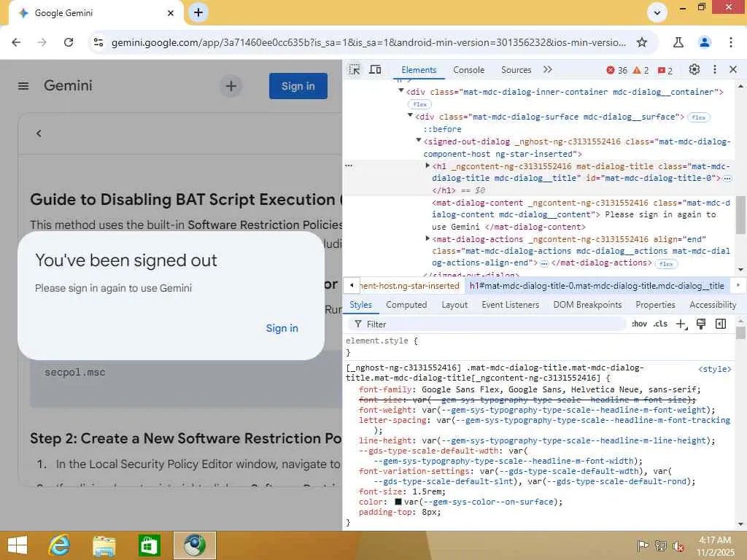Select the Elements tab
This screenshot has width=747, height=560.
419,69
